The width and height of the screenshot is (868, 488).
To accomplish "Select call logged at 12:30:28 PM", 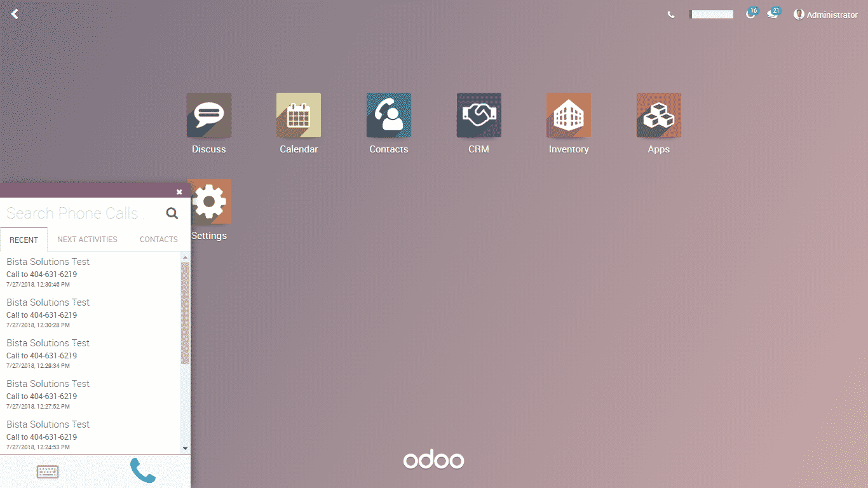I will pos(90,313).
